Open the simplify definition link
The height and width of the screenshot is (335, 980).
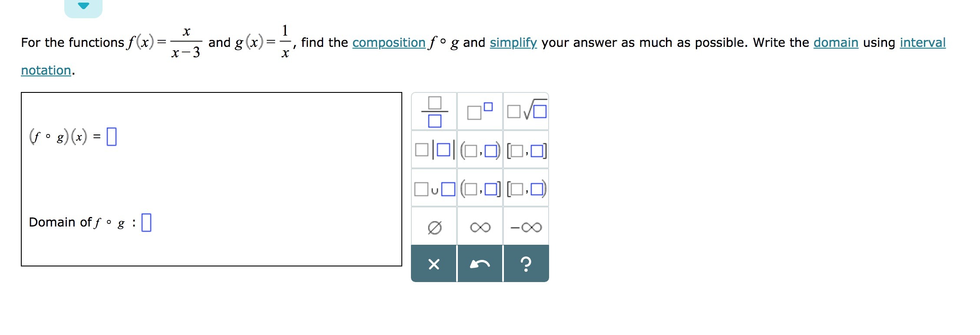pyautogui.click(x=513, y=43)
